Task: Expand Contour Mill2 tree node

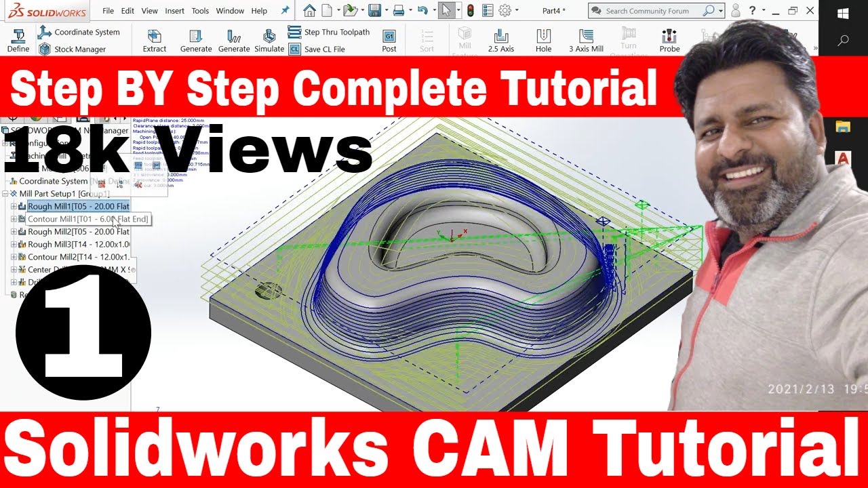Action: pos(14,257)
